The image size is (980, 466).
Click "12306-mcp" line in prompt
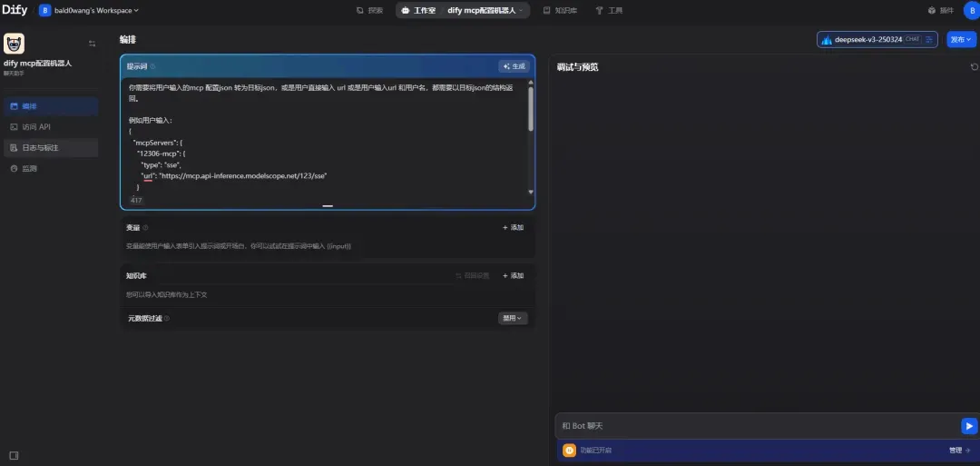160,154
